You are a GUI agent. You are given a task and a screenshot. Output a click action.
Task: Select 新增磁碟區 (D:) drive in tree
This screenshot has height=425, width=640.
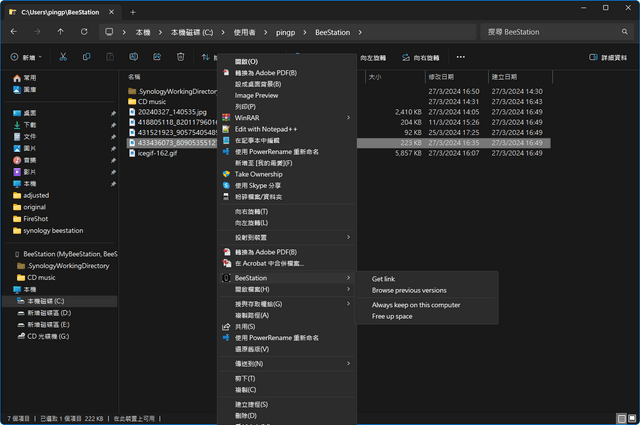point(44,313)
